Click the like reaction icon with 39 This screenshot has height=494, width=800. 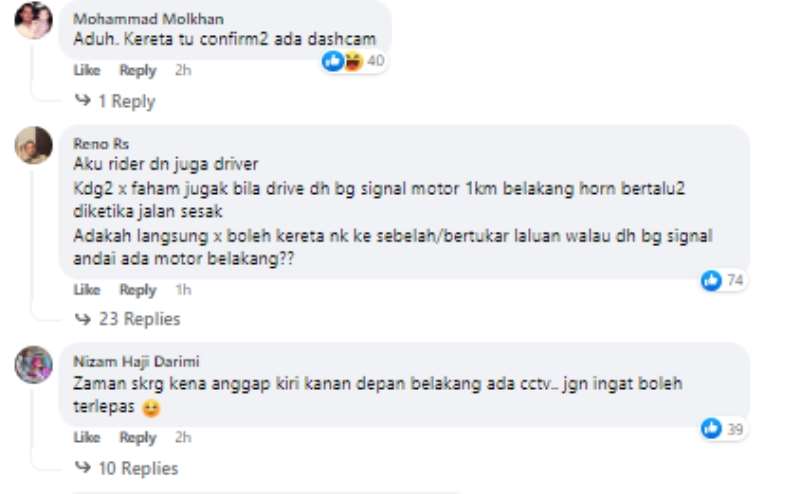click(711, 429)
